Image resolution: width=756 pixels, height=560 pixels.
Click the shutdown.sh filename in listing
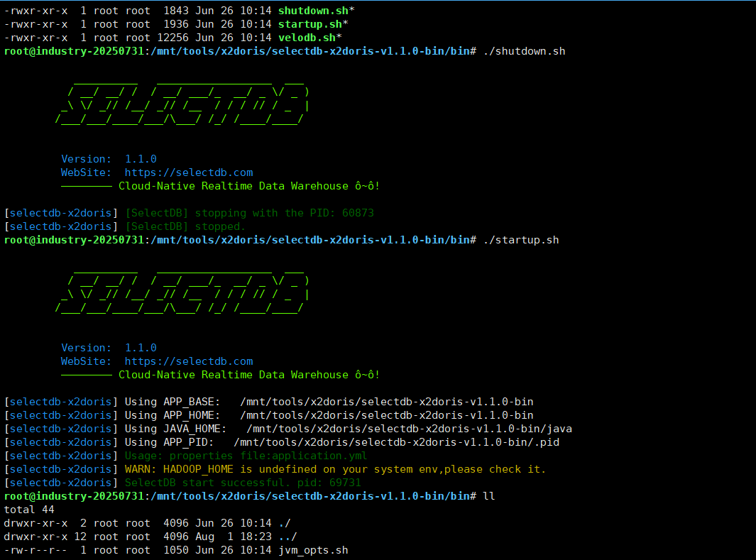(313, 11)
